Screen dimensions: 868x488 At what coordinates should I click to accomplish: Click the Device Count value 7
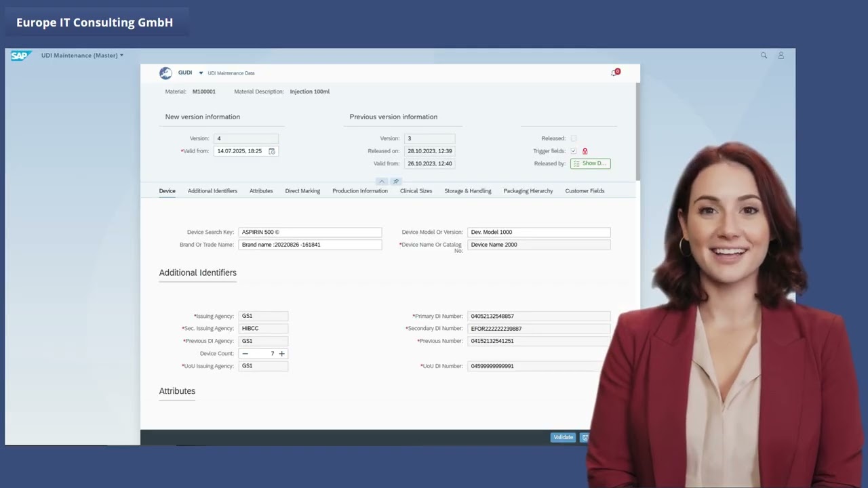point(272,354)
